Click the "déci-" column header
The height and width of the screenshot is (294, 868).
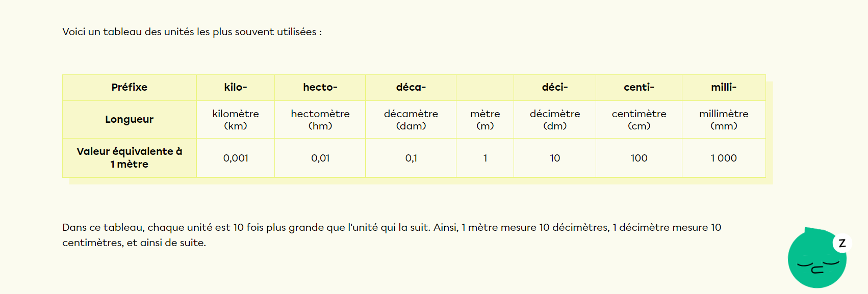[x=554, y=87]
